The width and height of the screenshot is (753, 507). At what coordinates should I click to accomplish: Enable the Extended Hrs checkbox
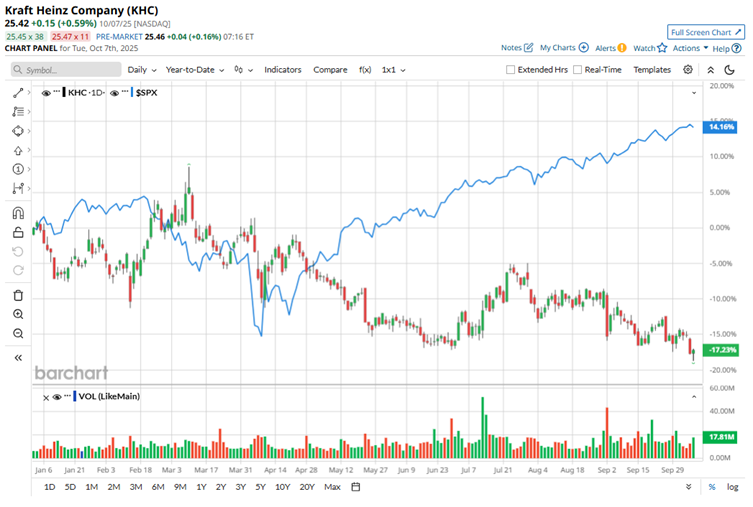510,70
